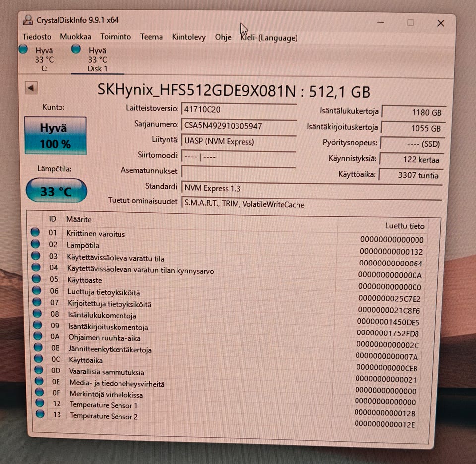The width and height of the screenshot is (476, 464).
Task: Switch to the Disk 1 drive tab
Action: (x=98, y=59)
